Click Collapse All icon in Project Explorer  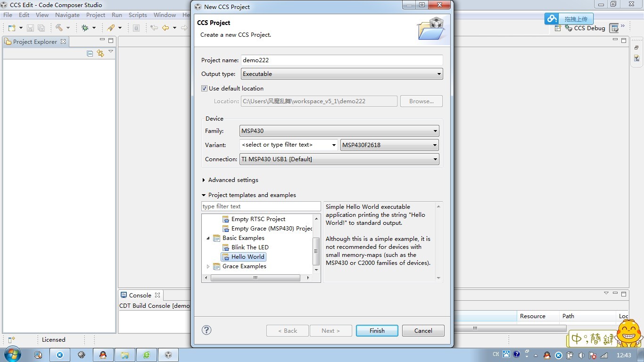(x=90, y=53)
